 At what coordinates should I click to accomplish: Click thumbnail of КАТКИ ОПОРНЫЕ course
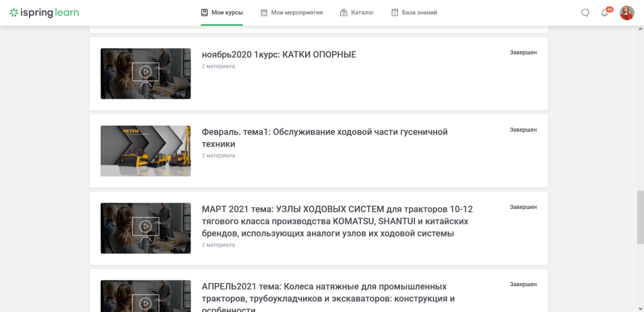(x=145, y=74)
